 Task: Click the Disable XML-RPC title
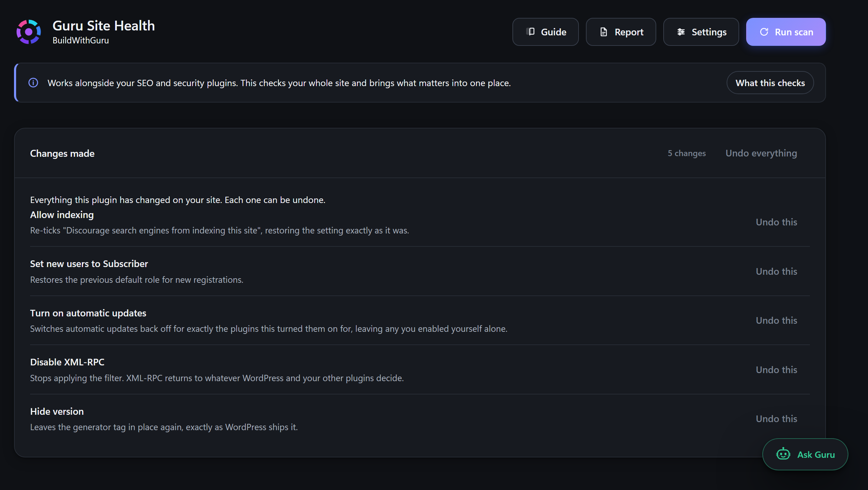tap(67, 362)
